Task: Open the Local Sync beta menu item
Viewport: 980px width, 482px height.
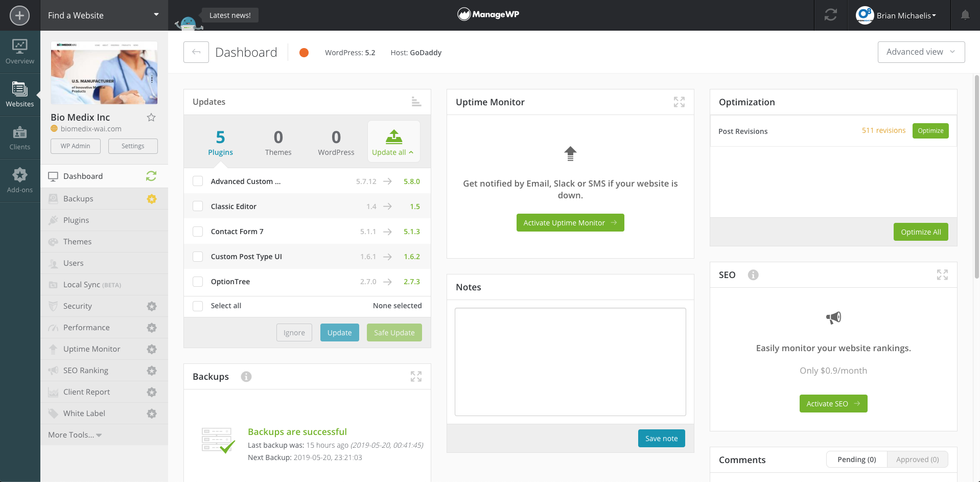Action: [x=104, y=285]
